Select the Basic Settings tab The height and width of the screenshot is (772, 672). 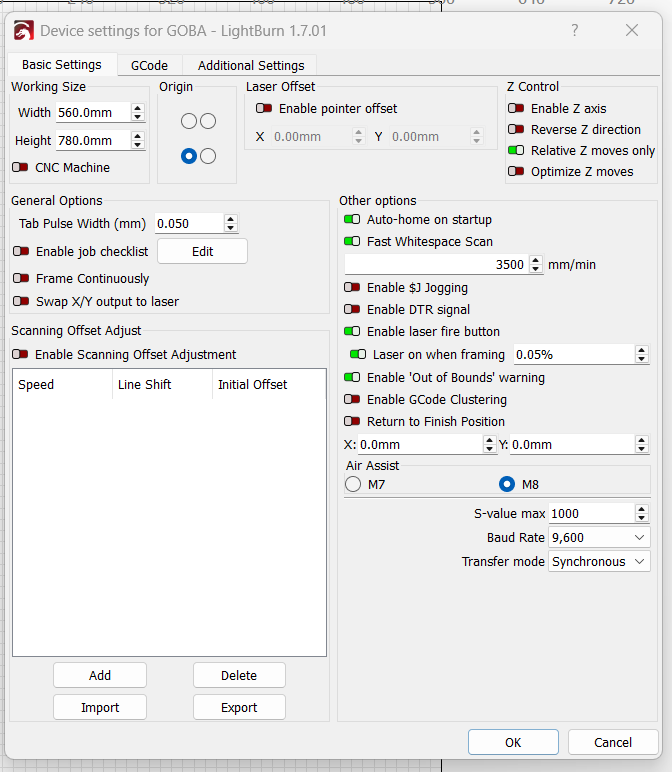pyautogui.click(x=62, y=64)
